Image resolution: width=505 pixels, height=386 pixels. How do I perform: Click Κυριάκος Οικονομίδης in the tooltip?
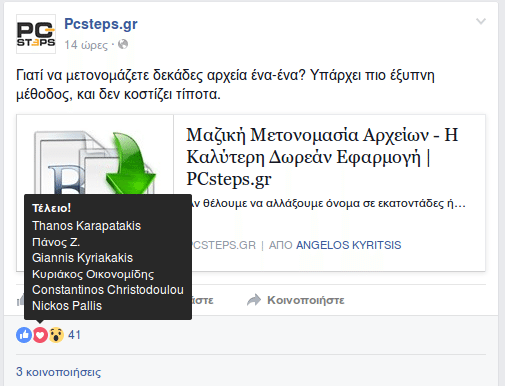click(x=93, y=274)
